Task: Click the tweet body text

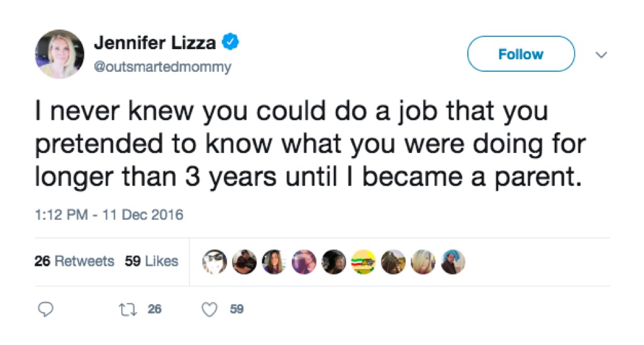Action: point(308,145)
